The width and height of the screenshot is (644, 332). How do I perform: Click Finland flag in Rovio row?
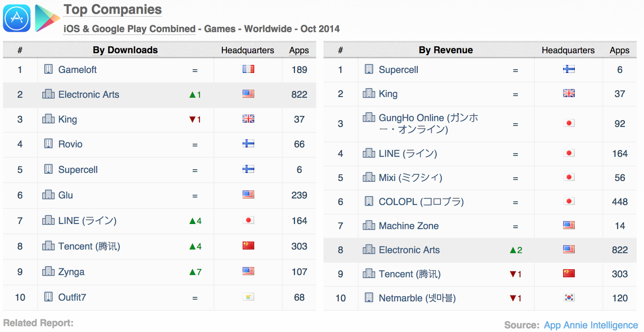pyautogui.click(x=248, y=143)
